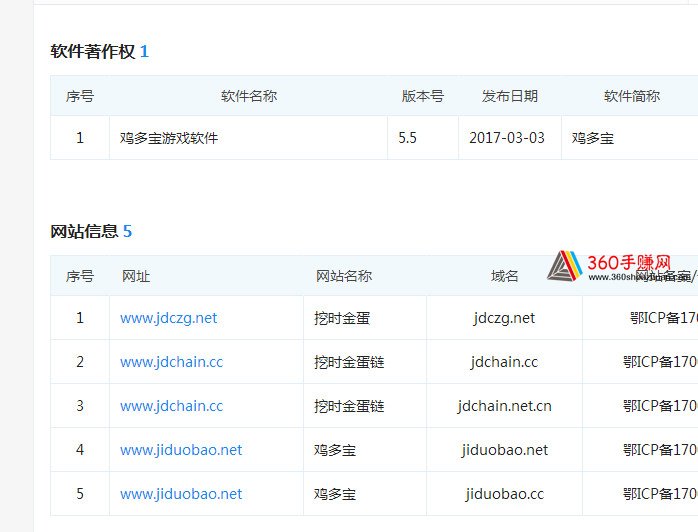Click domain cell jiduobao.net
This screenshot has width=698, height=532.
504,450
